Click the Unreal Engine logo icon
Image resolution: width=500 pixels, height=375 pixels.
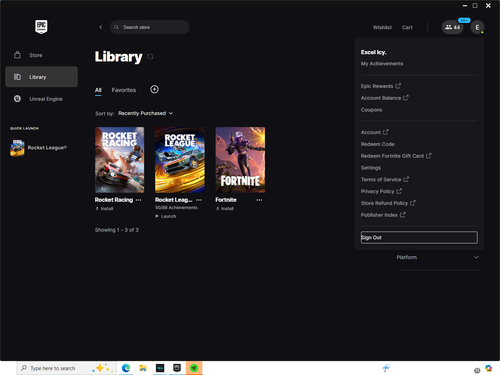[x=17, y=99]
